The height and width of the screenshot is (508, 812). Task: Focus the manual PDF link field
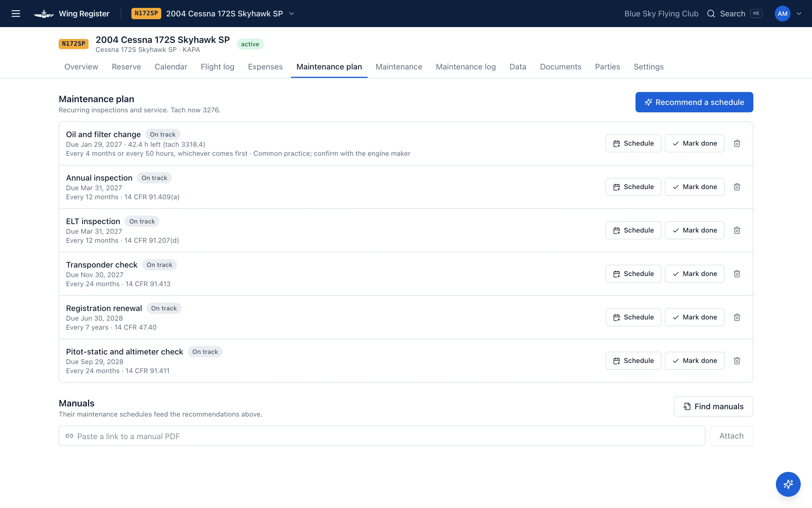pos(382,436)
